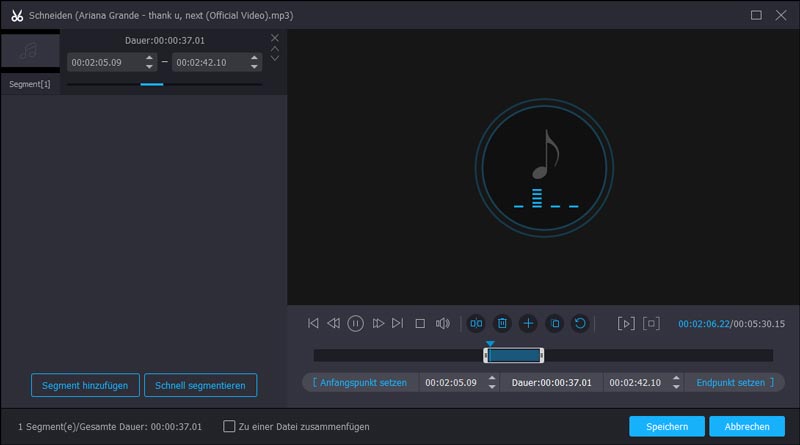Screen dimensions: 800x445
Task: Select the Segment[1] tab label
Action: pos(29,84)
